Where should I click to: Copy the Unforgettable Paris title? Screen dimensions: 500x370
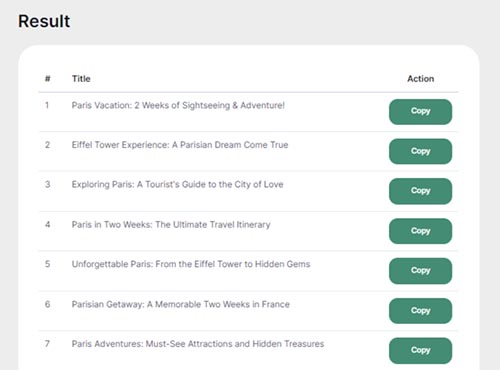click(420, 271)
